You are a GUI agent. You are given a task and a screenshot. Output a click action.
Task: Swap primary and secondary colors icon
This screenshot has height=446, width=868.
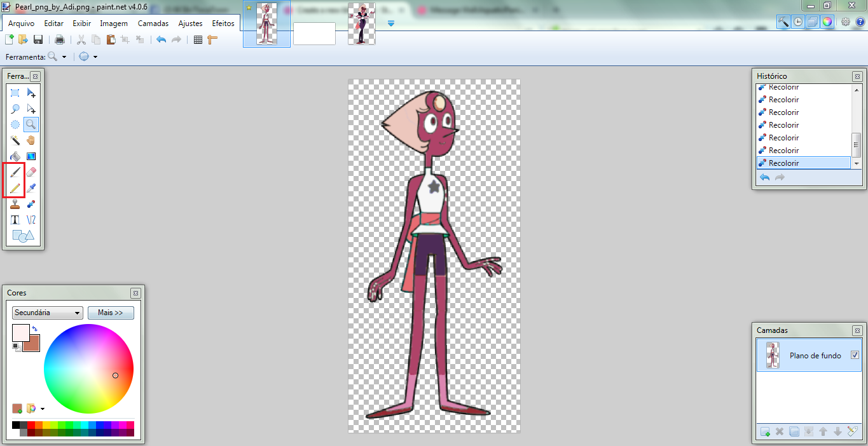(34, 328)
